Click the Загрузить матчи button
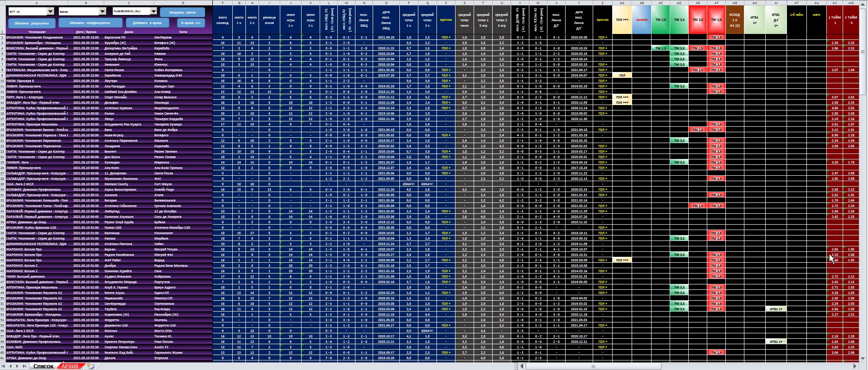The width and height of the screenshot is (868, 370). coord(182,12)
